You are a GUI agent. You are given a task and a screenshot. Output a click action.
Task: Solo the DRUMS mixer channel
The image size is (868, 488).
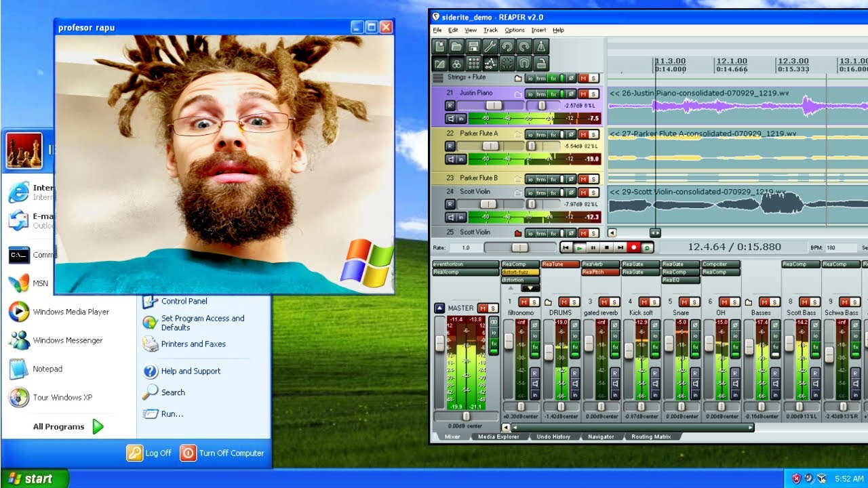tap(574, 302)
